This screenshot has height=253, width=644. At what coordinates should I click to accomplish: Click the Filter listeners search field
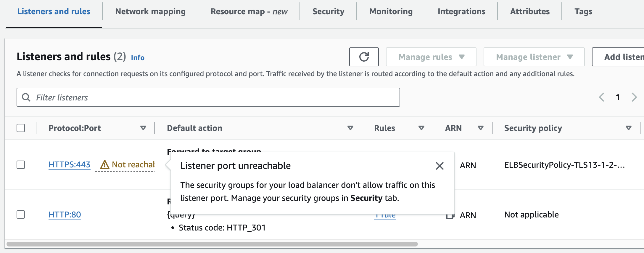click(208, 97)
